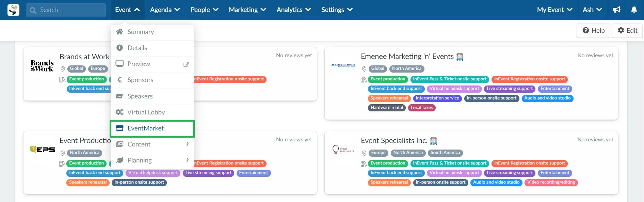The height and width of the screenshot is (202, 644).
Task: Select Speakers in Event menu
Action: coord(152,96)
